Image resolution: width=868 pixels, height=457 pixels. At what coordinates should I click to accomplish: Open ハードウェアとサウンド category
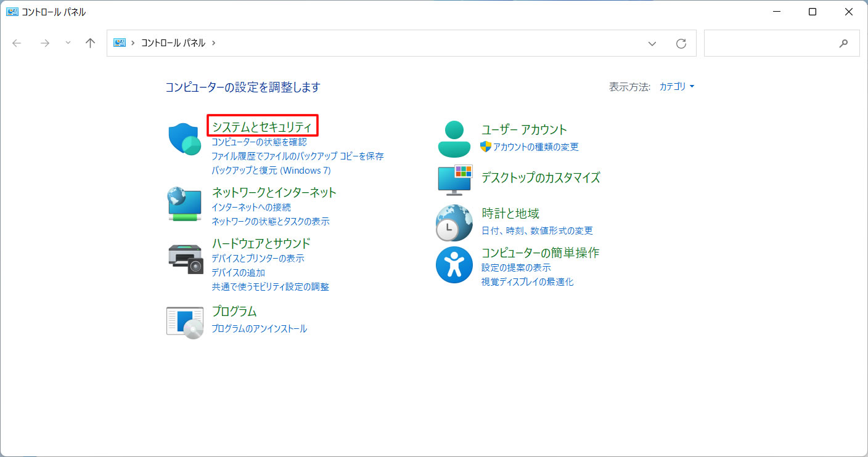click(x=261, y=243)
